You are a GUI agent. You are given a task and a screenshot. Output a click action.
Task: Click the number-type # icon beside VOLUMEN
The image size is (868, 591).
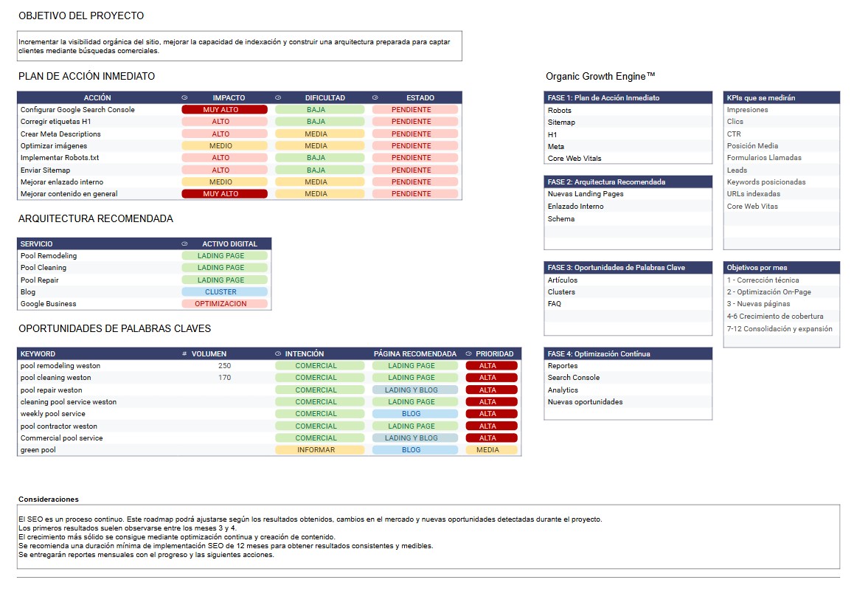(x=184, y=354)
